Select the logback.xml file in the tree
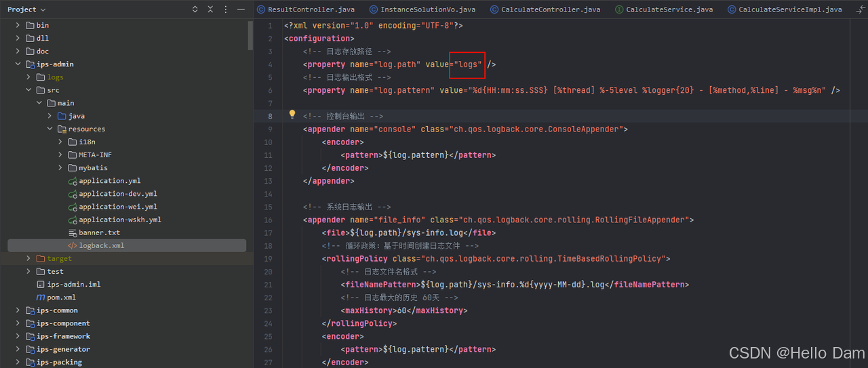 click(x=127, y=245)
